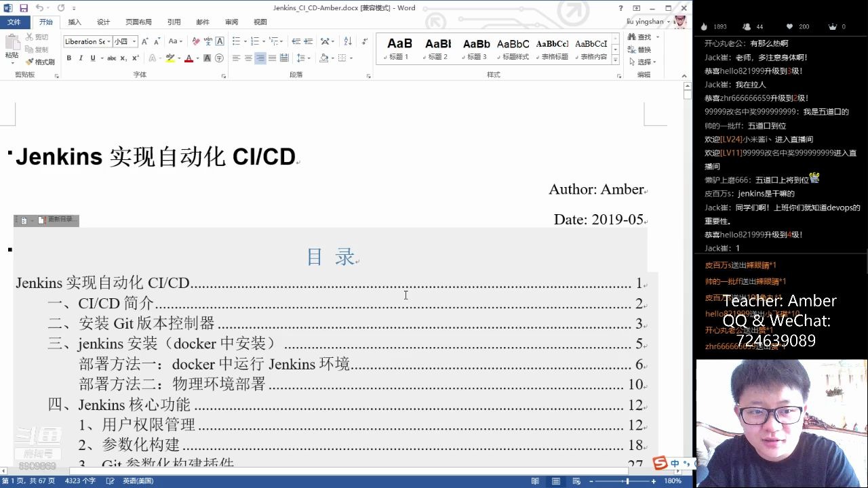Insert an enclosed character (字)
868x488 pixels.
[219, 58]
